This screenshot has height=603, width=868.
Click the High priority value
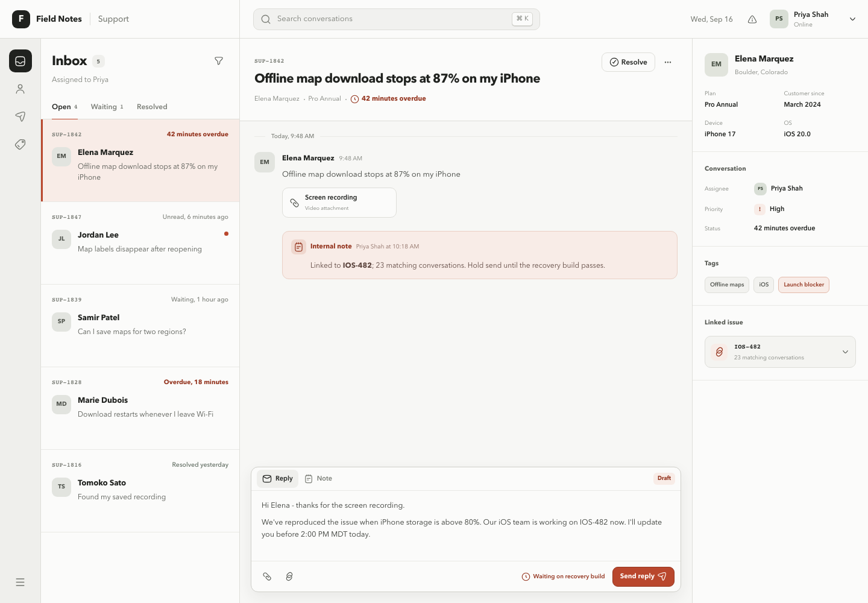coord(770,209)
